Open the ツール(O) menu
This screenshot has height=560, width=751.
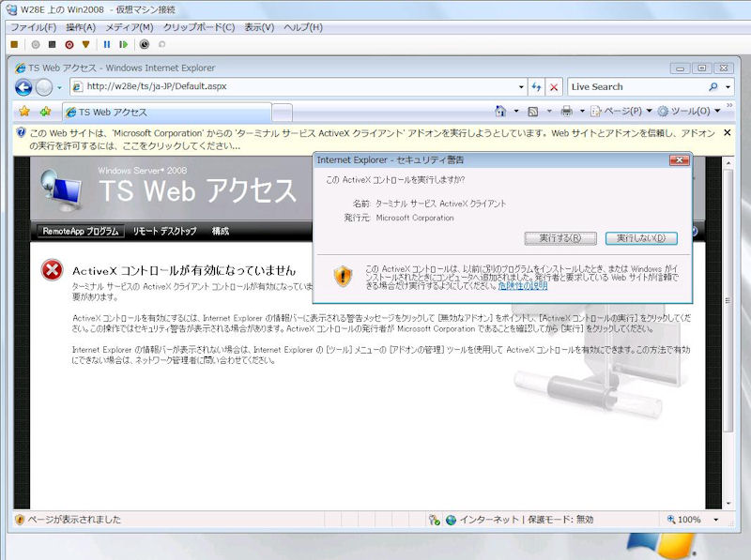(x=689, y=111)
